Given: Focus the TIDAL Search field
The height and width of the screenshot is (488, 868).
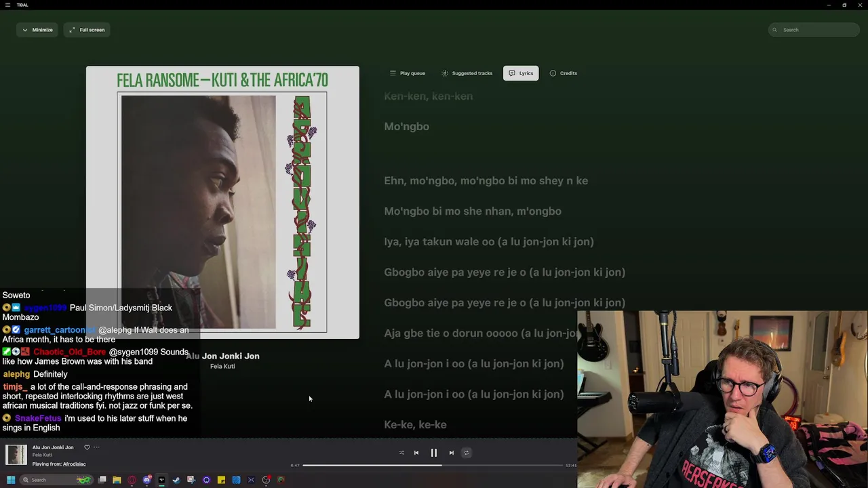Looking at the screenshot, I should coord(814,30).
